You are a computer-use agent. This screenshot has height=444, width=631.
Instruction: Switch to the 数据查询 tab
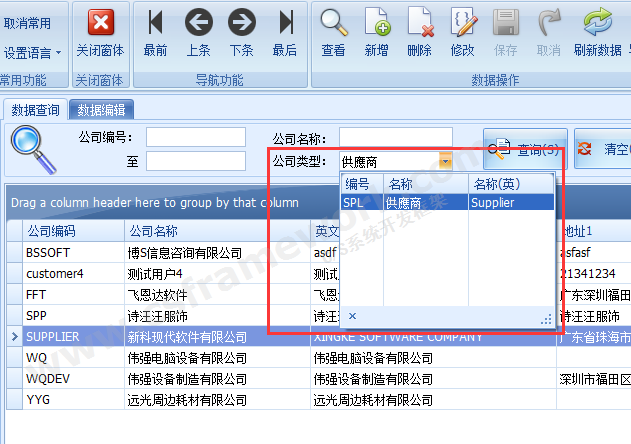(35, 110)
